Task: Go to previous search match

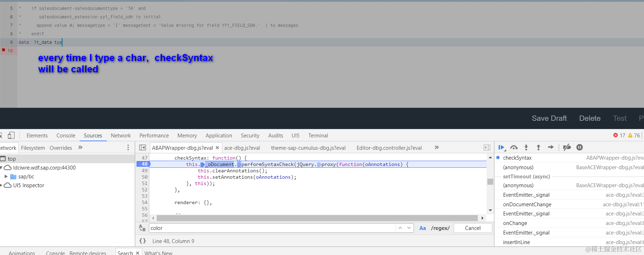Action: click(x=400, y=228)
